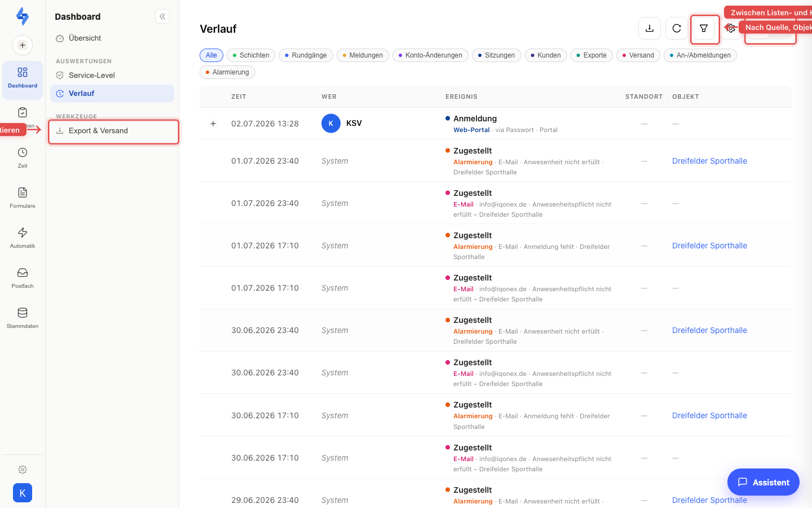Open the Zeit clock section
Screen dimensions: 812x508
[x=23, y=157]
